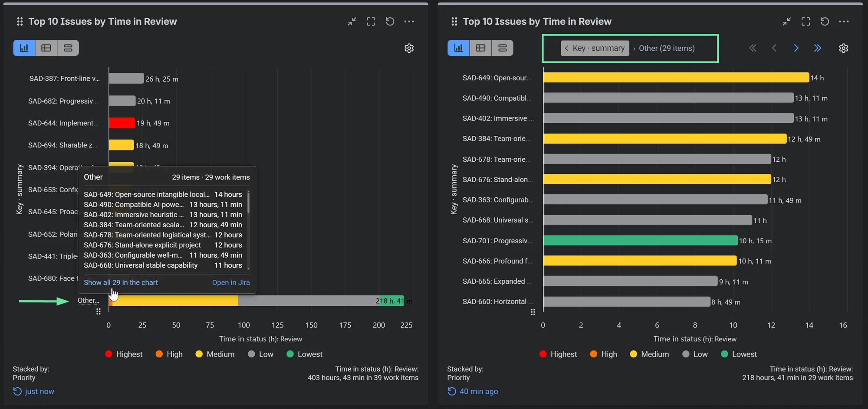Click SAD-384: Team-orie... label
868x409 pixels.
pos(497,139)
